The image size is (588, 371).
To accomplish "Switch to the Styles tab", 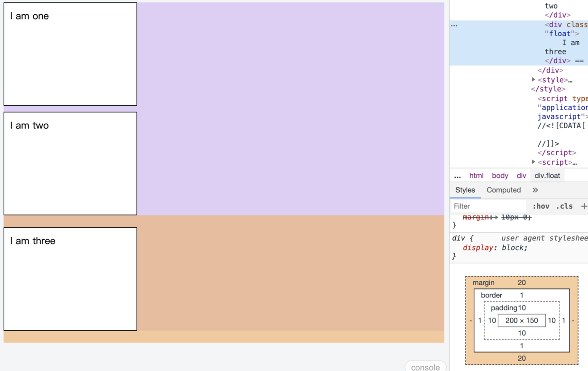I will [x=465, y=190].
